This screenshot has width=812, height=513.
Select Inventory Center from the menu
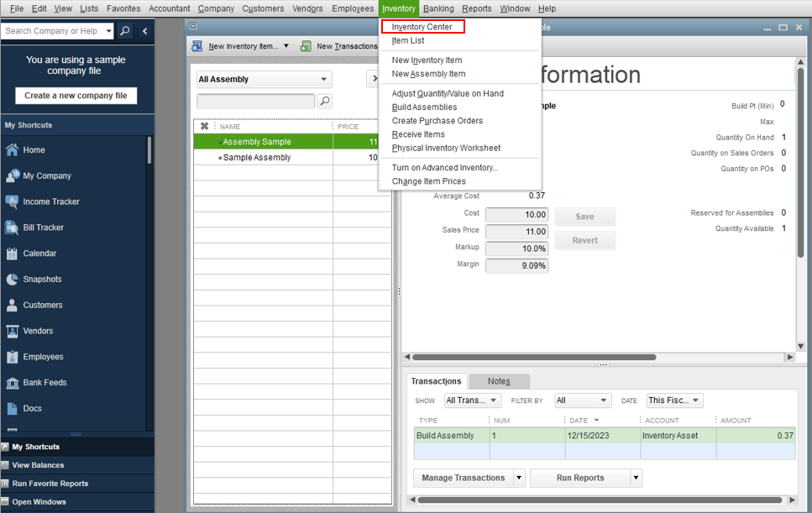click(x=422, y=27)
